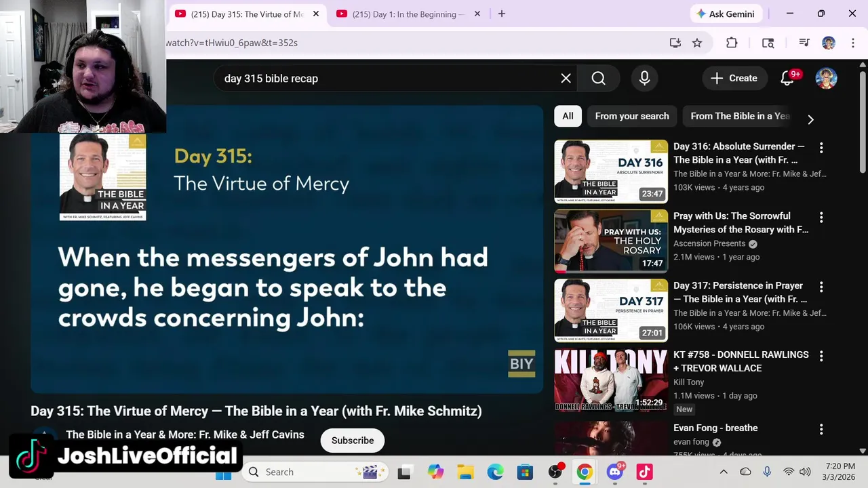Click the Holy Rosary video thumbnail
The width and height of the screenshot is (868, 488).
(x=611, y=241)
